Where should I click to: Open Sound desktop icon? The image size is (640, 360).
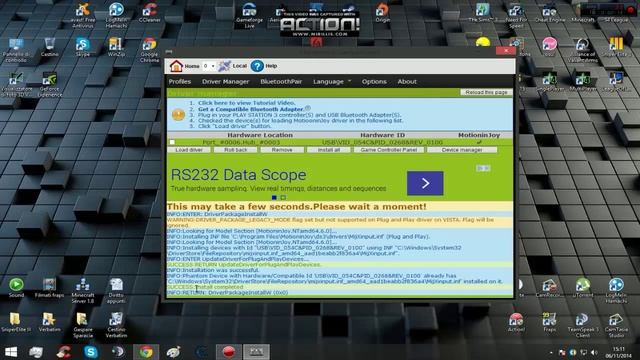tap(16, 287)
